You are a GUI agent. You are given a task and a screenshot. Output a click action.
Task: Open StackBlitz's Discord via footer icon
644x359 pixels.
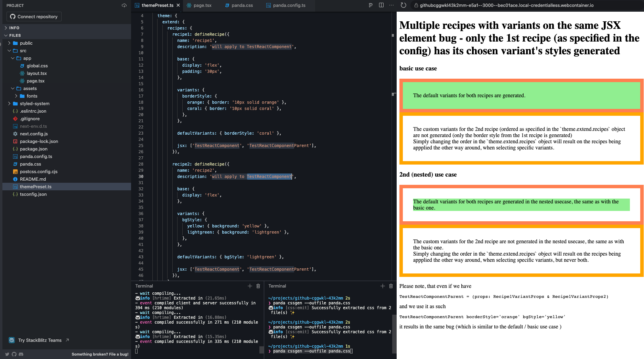21,354
